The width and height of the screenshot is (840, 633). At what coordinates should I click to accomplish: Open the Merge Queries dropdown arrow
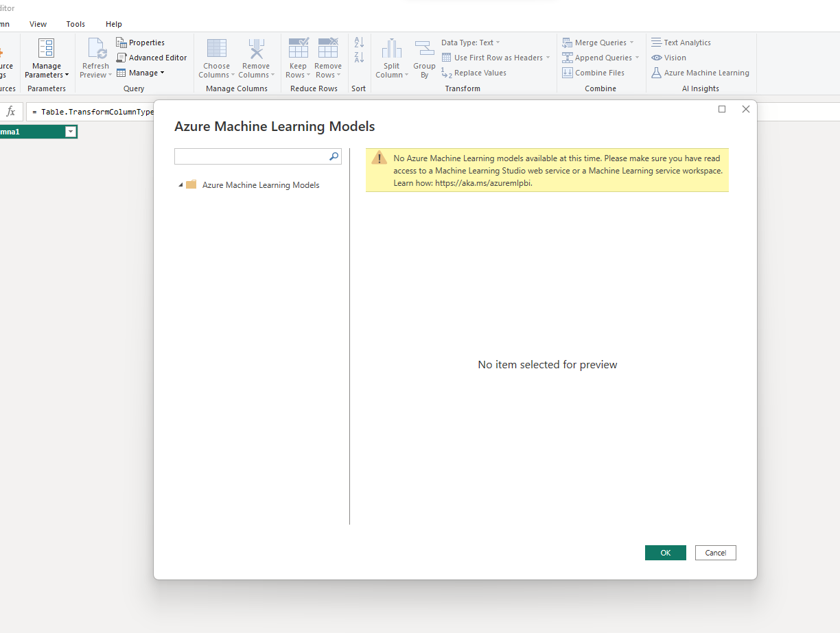point(631,43)
